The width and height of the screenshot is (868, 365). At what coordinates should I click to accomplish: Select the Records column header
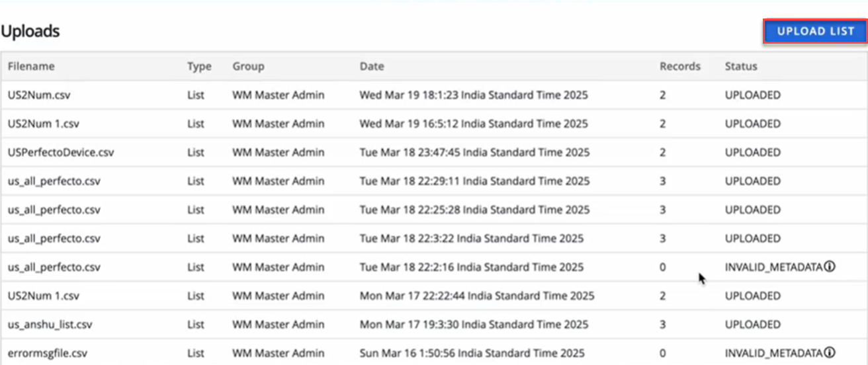pos(679,66)
